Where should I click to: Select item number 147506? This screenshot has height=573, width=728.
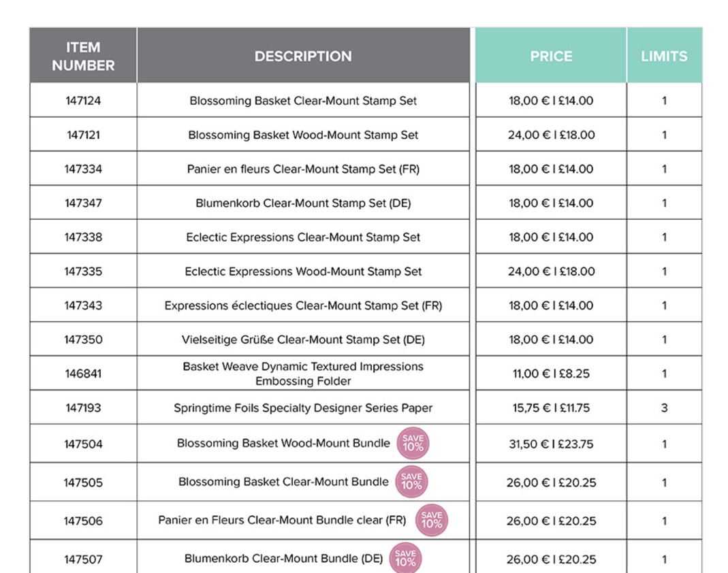83,521
